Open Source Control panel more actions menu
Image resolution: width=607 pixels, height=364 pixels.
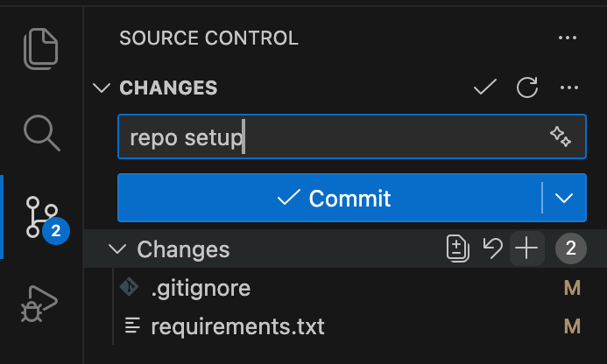click(x=568, y=38)
